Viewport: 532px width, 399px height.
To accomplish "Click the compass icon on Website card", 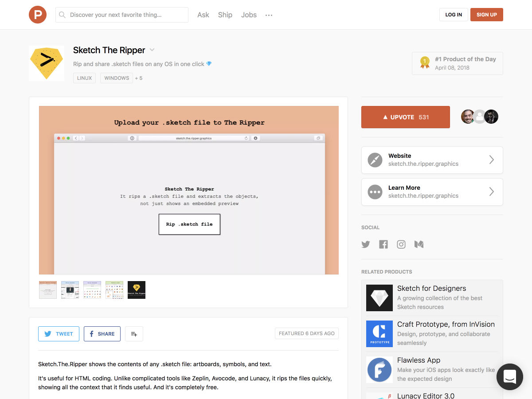I will [375, 160].
